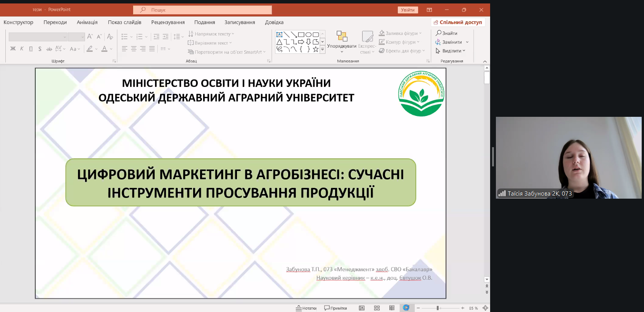Click Fit slide to window icon
Screen dimensions: 644x312
pos(485,308)
